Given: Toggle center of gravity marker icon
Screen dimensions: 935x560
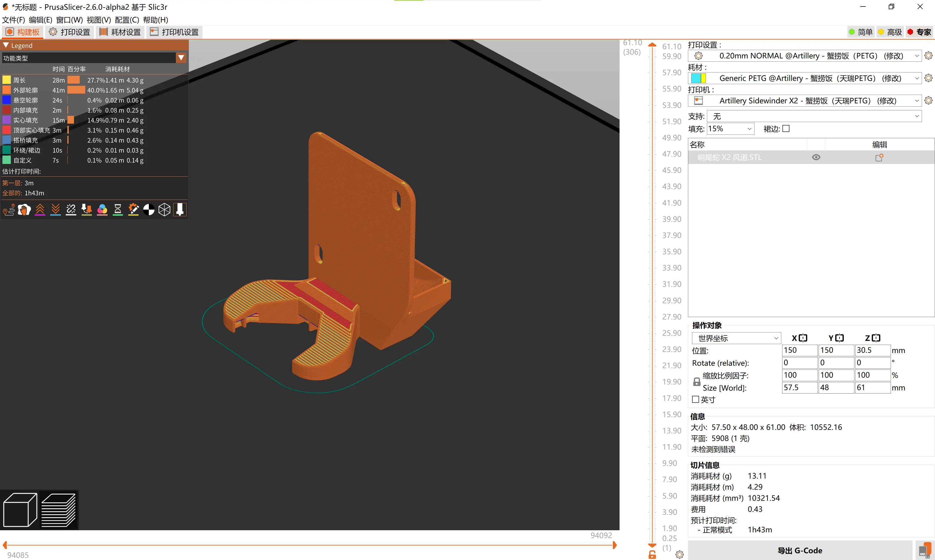Looking at the screenshot, I should click(x=149, y=210).
